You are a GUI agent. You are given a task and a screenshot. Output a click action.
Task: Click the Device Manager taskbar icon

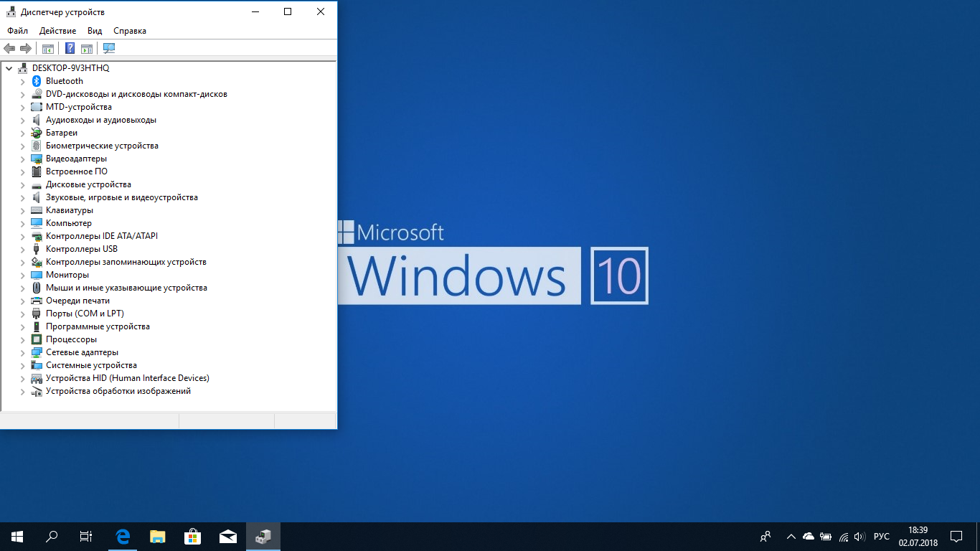(x=263, y=537)
